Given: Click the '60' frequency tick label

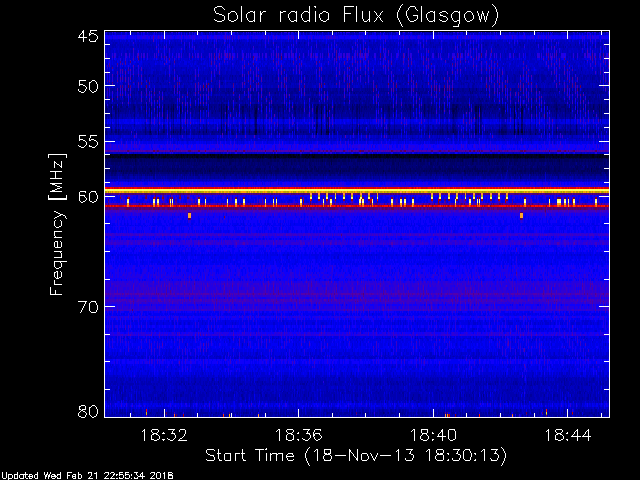Looking at the screenshot, I should coord(88,197).
